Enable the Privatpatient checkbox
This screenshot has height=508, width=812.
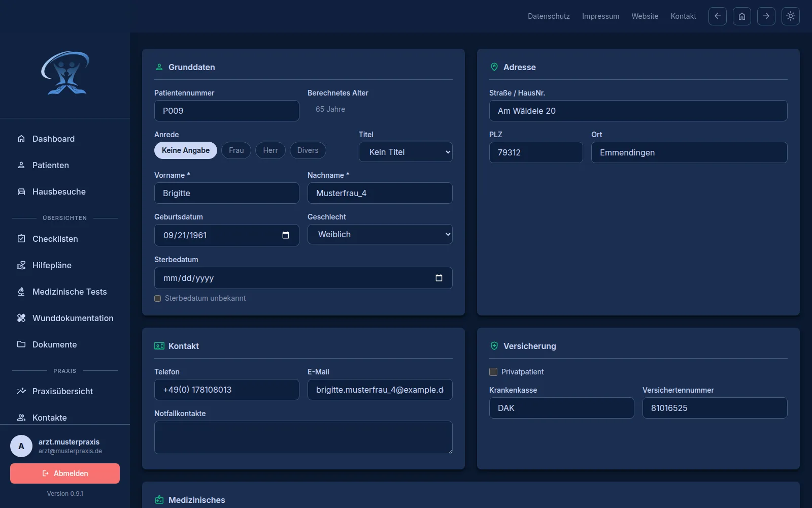point(493,372)
